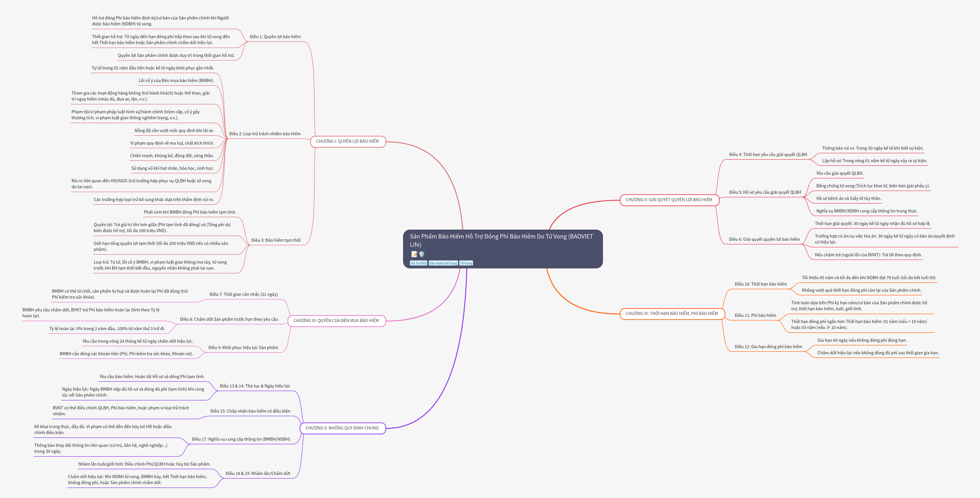980x498 pixels.
Task: Click the 'Điều 7: Thời gian cân nhắc (21 ngày)' branch
Action: click(x=244, y=294)
